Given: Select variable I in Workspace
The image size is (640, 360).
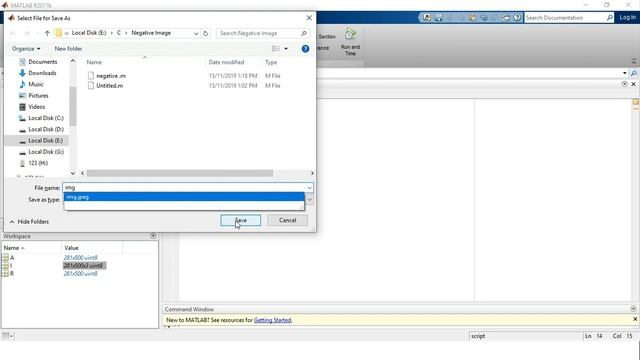Looking at the screenshot, I should (x=11, y=266).
